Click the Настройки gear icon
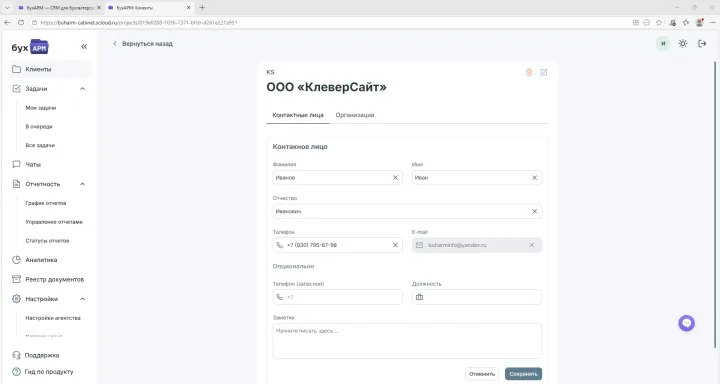 (17, 299)
